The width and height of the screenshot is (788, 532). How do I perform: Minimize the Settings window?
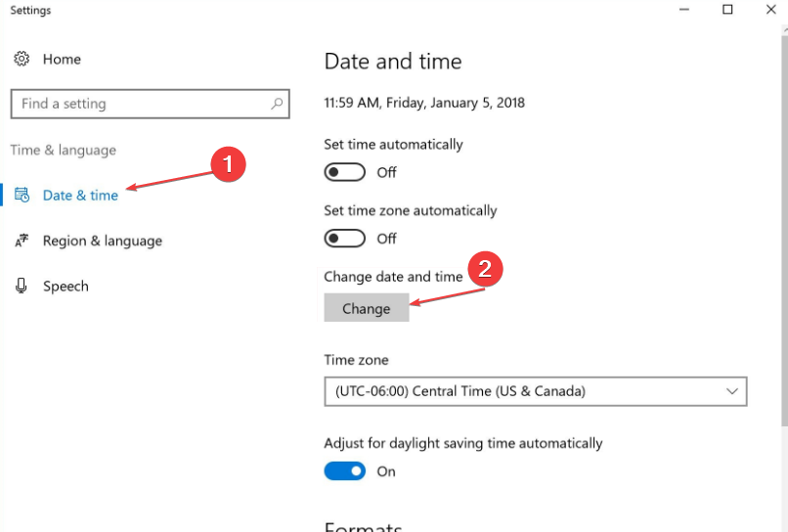[x=682, y=10]
